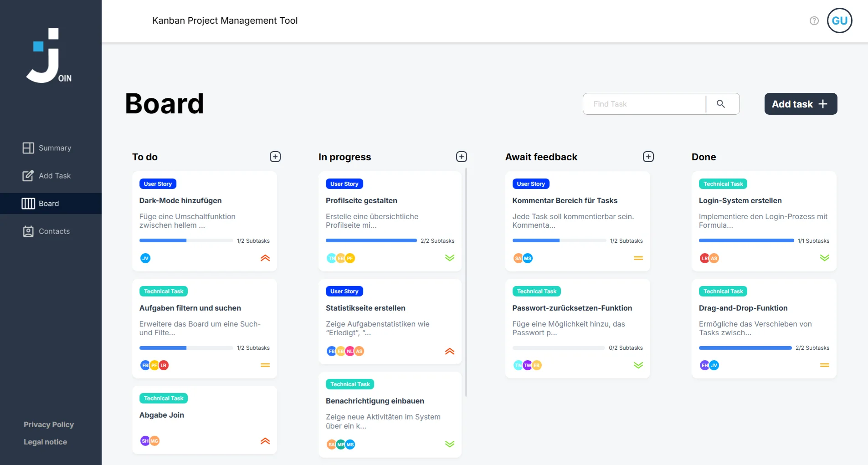
Task: Click AS avatar on Login-System erstellen
Action: click(714, 258)
